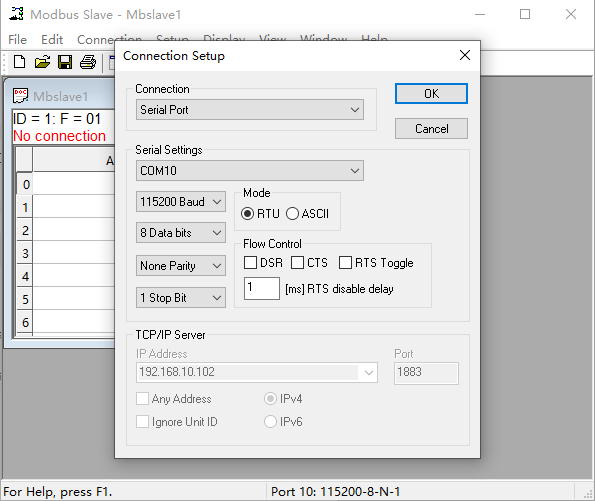Click the Modbus Slave application title icon
The width and height of the screenshot is (595, 501).
pyautogui.click(x=16, y=14)
